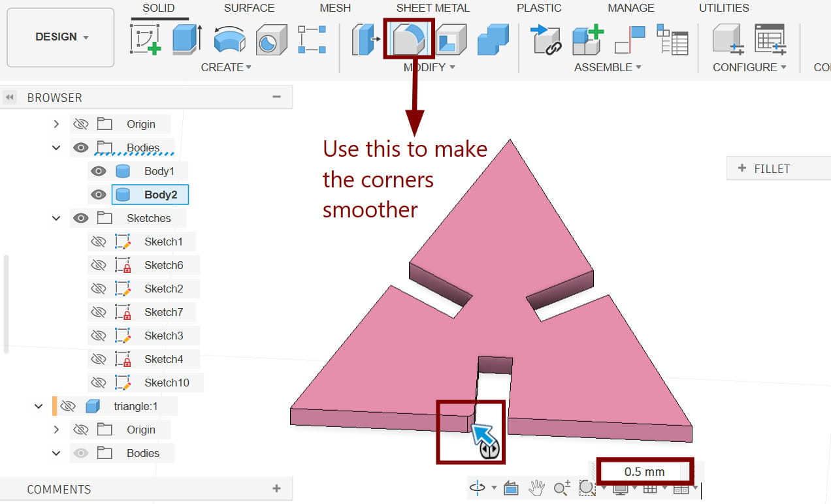The image size is (831, 504).
Task: Show Sketch6 using its eye icon
Action: point(98,265)
